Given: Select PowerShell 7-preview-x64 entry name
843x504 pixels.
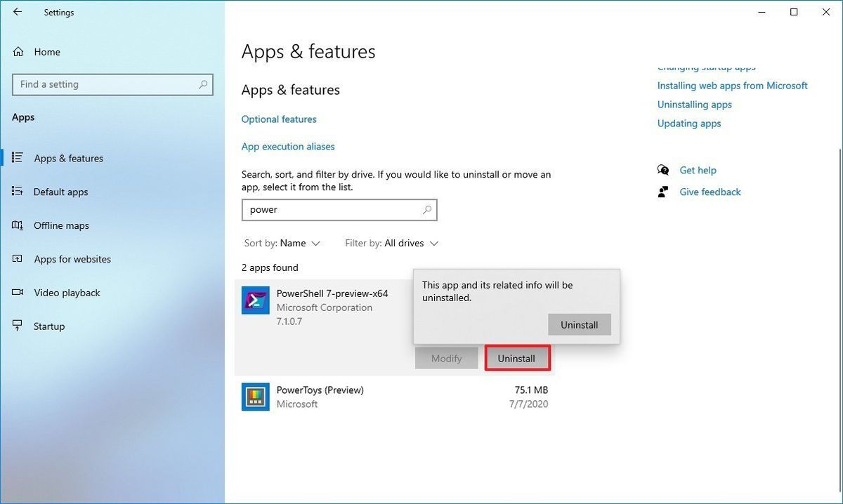Looking at the screenshot, I should tap(332, 293).
